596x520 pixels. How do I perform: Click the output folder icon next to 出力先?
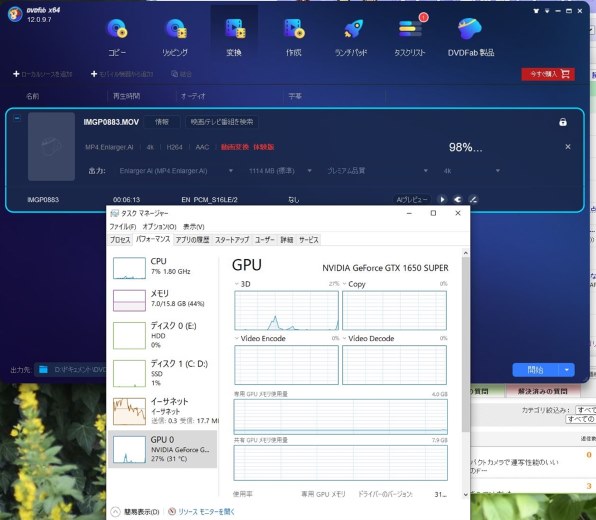point(43,369)
